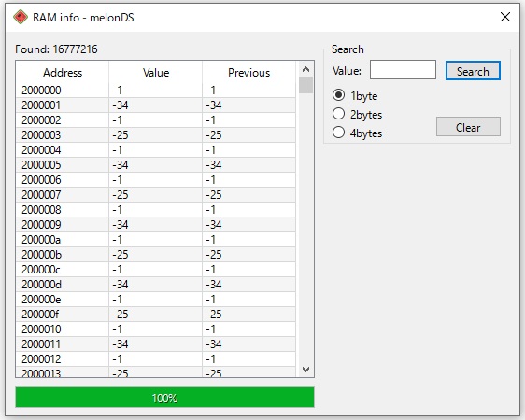Select address row 2000006
525x420 pixels.
[x=156, y=180]
